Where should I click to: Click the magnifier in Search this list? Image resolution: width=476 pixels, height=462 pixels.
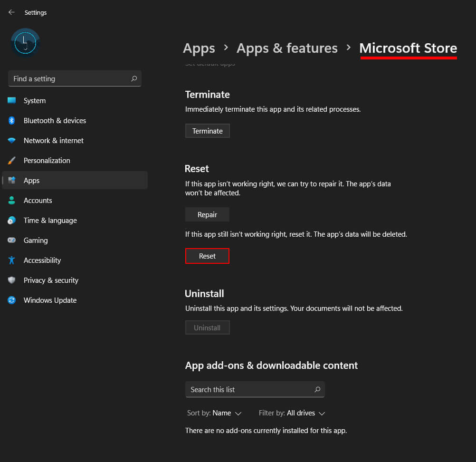(x=317, y=389)
